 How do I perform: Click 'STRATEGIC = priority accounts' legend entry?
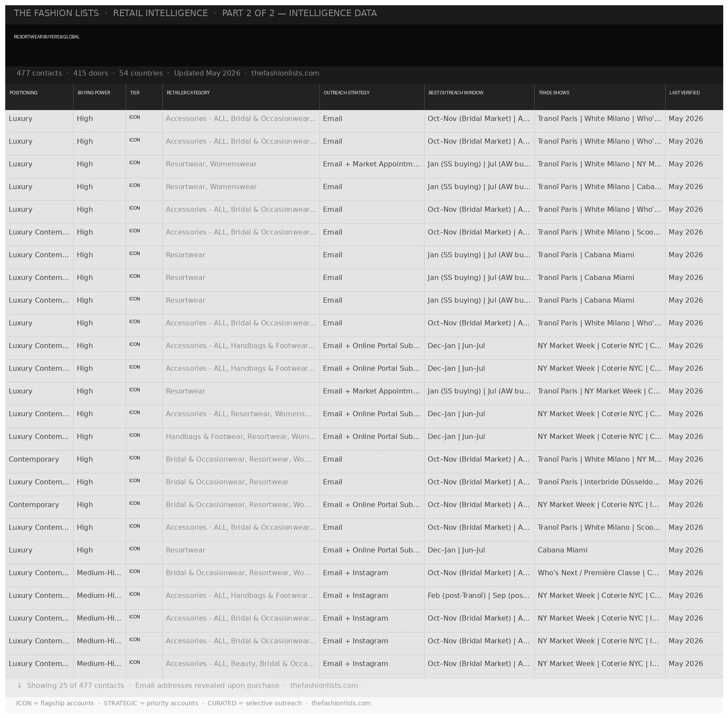[x=151, y=703]
